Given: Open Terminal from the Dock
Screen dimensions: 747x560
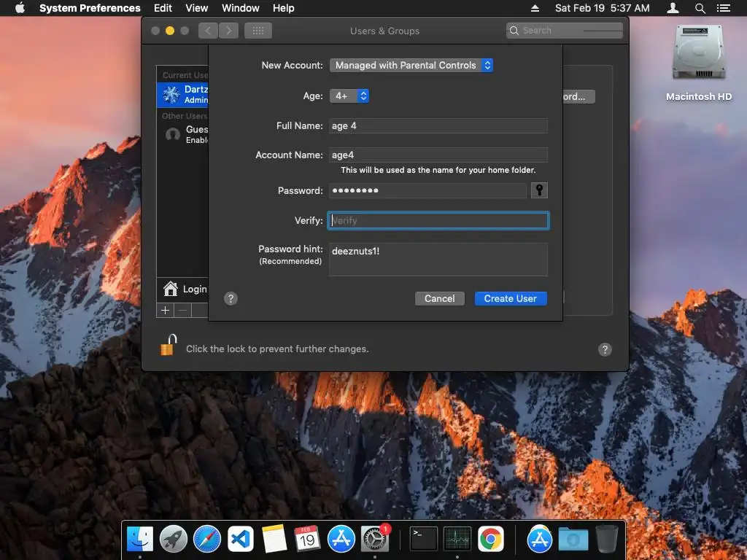Looking at the screenshot, I should tap(424, 539).
